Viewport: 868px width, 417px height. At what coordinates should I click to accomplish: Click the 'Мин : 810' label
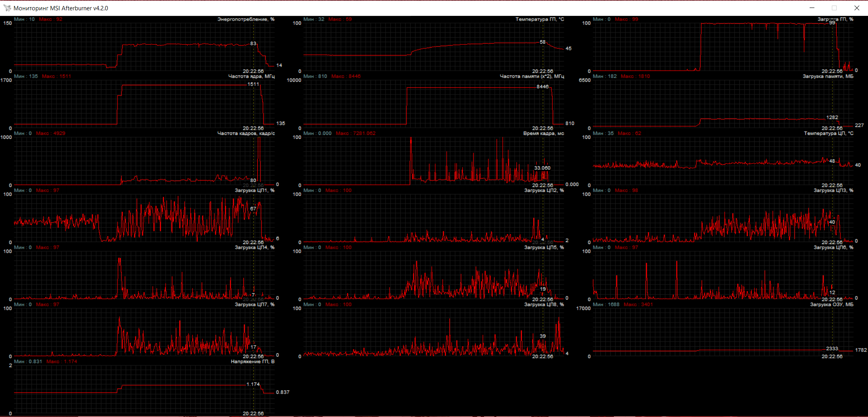pos(315,76)
